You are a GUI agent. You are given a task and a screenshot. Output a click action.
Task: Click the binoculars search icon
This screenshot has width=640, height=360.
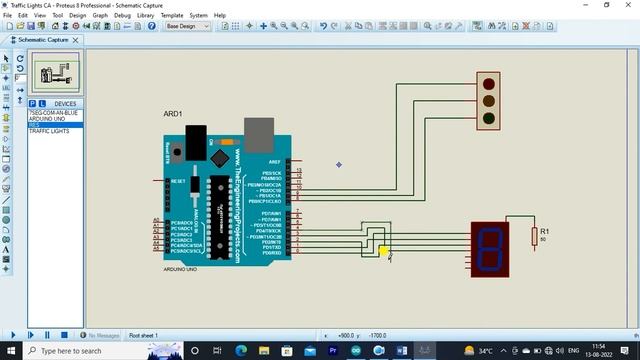point(492,26)
